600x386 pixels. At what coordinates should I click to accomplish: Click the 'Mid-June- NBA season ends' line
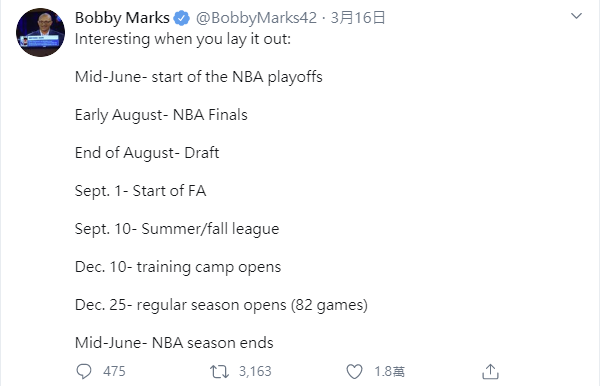point(174,343)
